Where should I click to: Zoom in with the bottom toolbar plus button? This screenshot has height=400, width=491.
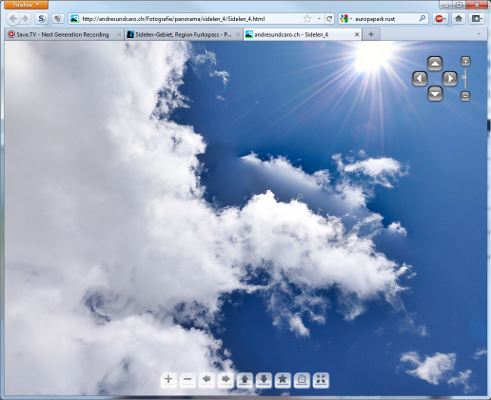[169, 379]
